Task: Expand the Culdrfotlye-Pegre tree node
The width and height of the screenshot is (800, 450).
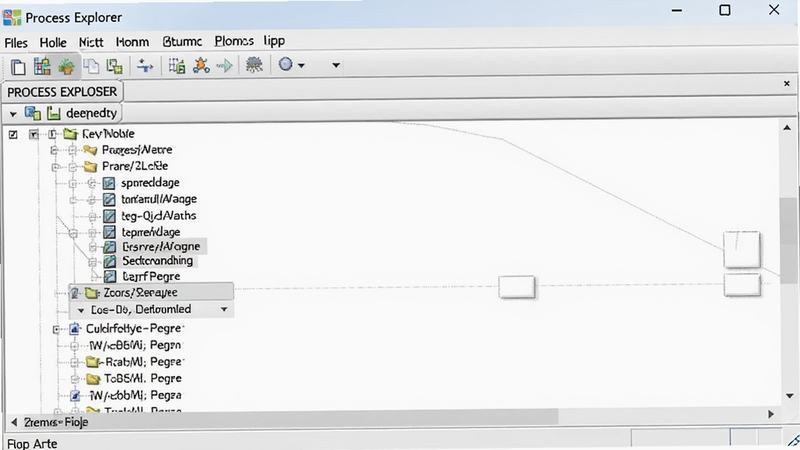Action: pos(57,329)
